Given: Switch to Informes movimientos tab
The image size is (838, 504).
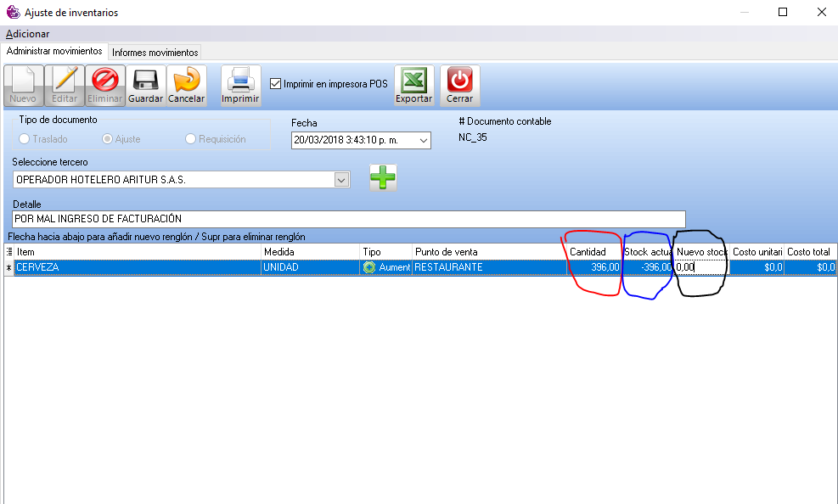Looking at the screenshot, I should click(155, 53).
